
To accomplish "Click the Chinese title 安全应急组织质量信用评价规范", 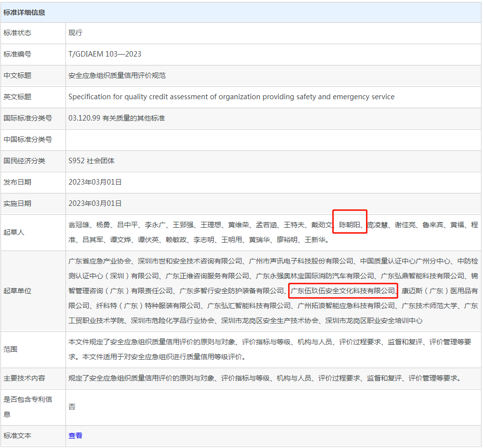I will (117, 75).
